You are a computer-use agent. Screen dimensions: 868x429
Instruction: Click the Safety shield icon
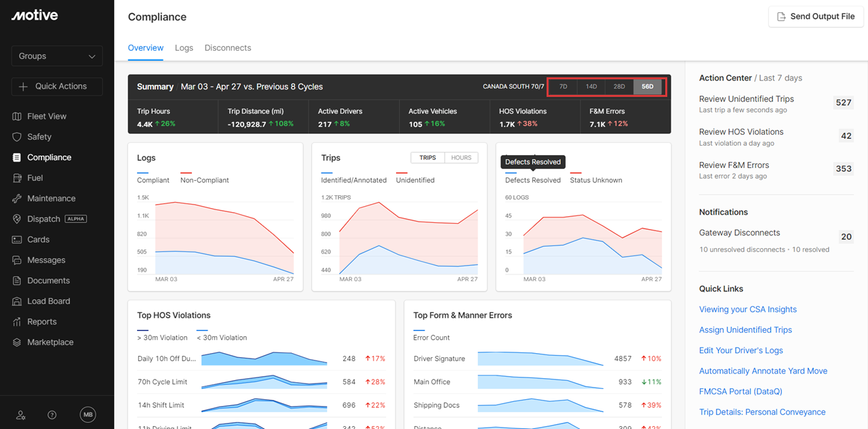[17, 137]
